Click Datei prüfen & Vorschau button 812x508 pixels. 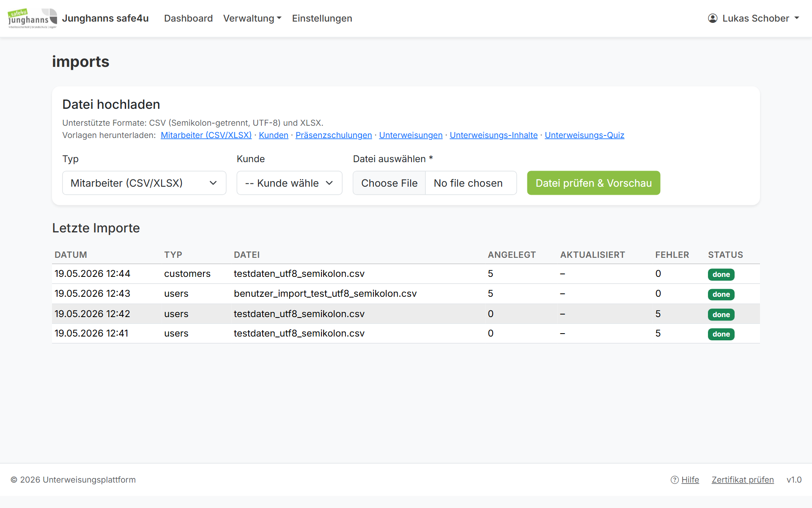[593, 183]
